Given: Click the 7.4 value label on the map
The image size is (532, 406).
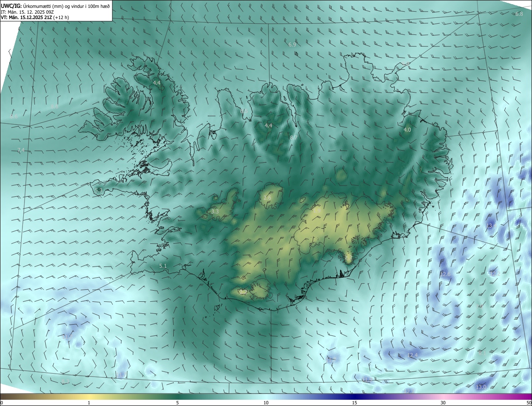Looking at the screenshot, I should (21, 150).
